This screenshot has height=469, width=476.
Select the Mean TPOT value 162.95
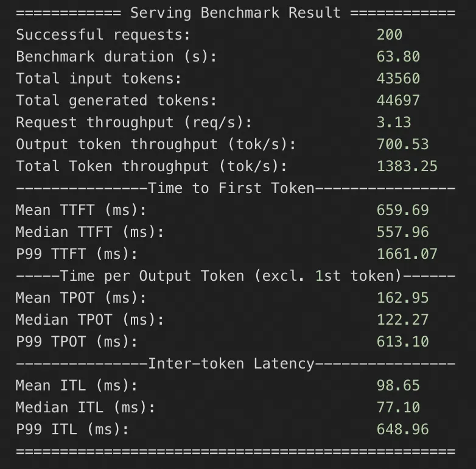[402, 298]
